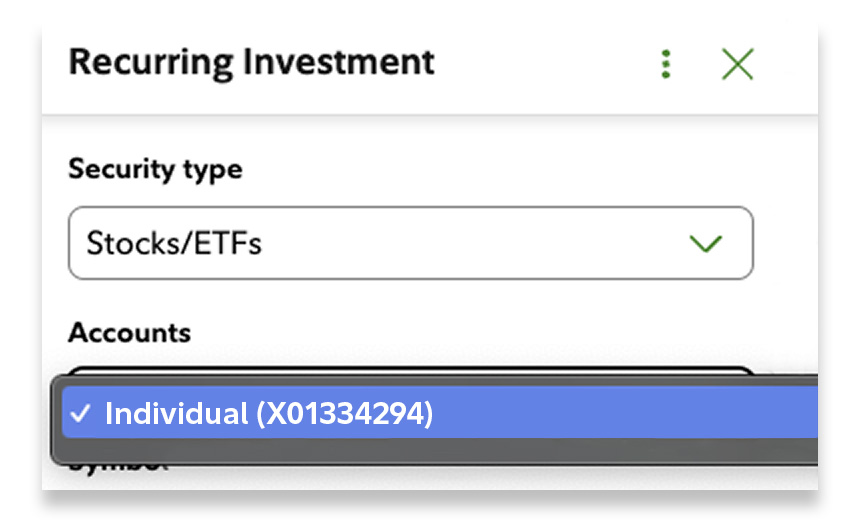Click the word Individual in the highlighted option
The width and height of the screenshot is (858, 530).
pos(176,414)
